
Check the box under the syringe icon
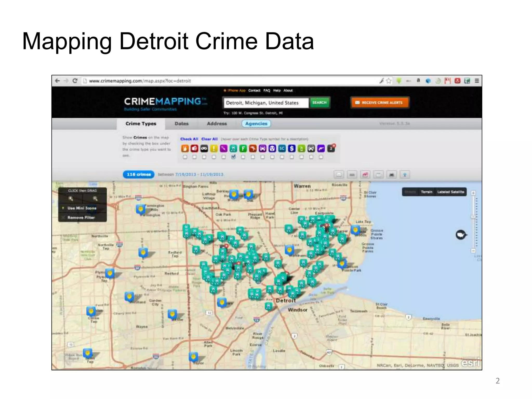[x=224, y=157]
